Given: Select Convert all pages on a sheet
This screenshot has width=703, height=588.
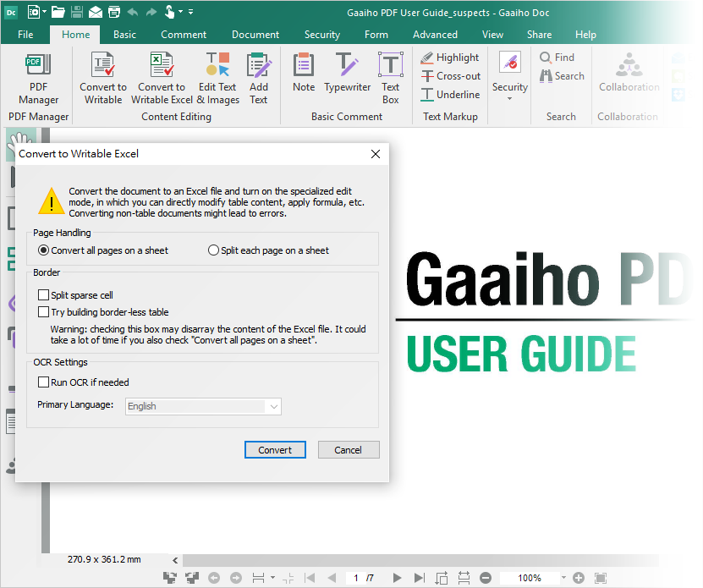Looking at the screenshot, I should [x=102, y=250].
